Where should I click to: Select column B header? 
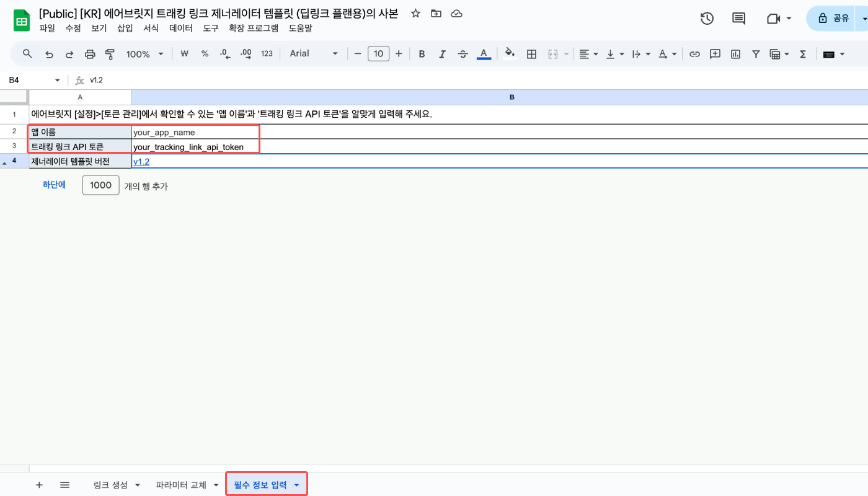499,97
